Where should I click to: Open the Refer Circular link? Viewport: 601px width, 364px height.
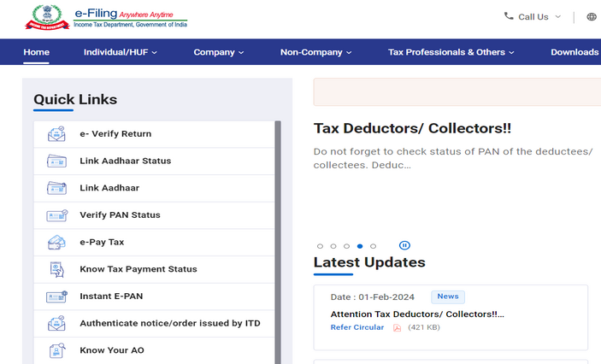[356, 327]
